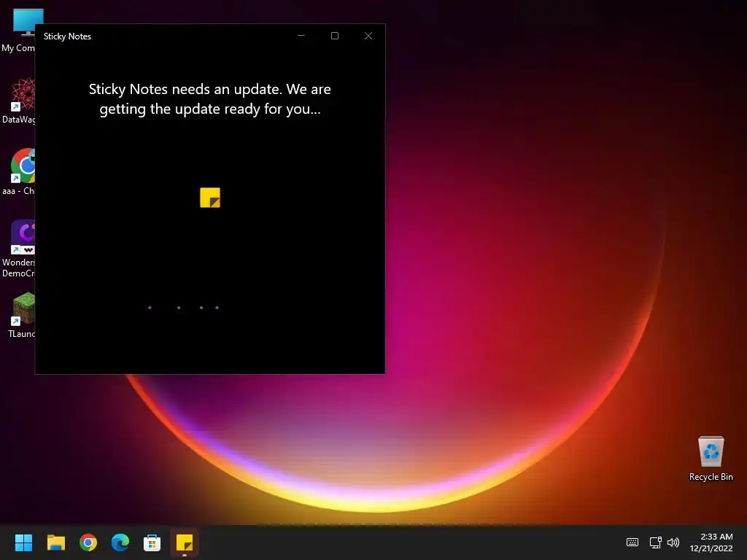Screen dimensions: 747x560
Task: Click the Sticky Notes title bar text
Action: (67, 36)
